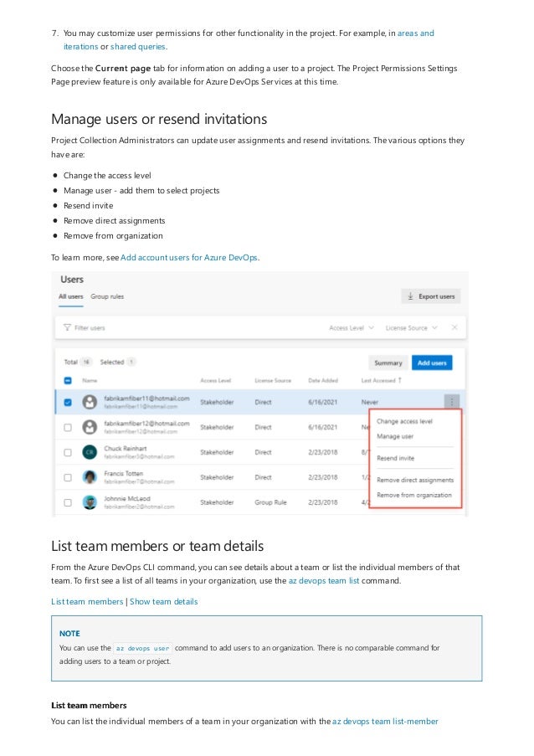Viewport: 534px width, 756px height.
Task: Choose 'Resend invite' from context menu
Action: (x=395, y=458)
